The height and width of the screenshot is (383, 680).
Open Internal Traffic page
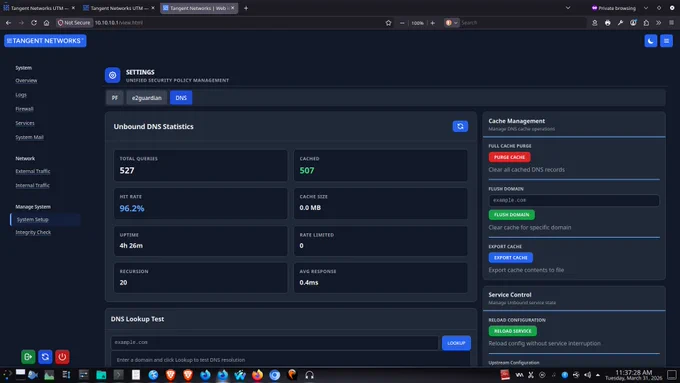point(33,186)
